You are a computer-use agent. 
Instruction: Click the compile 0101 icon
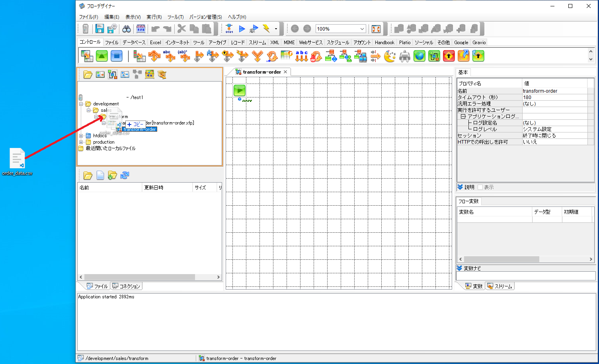(x=229, y=29)
